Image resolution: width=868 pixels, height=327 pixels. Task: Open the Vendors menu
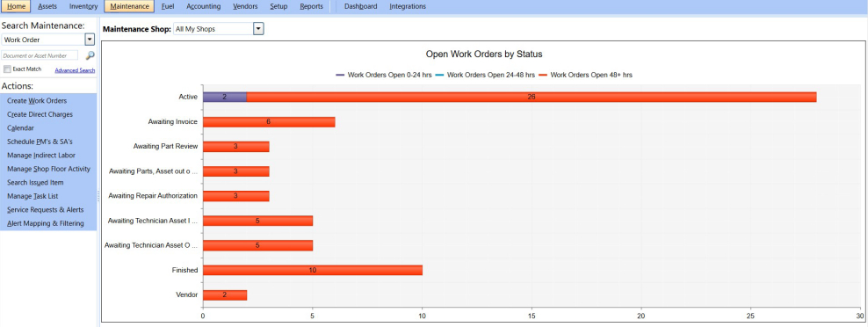point(245,7)
